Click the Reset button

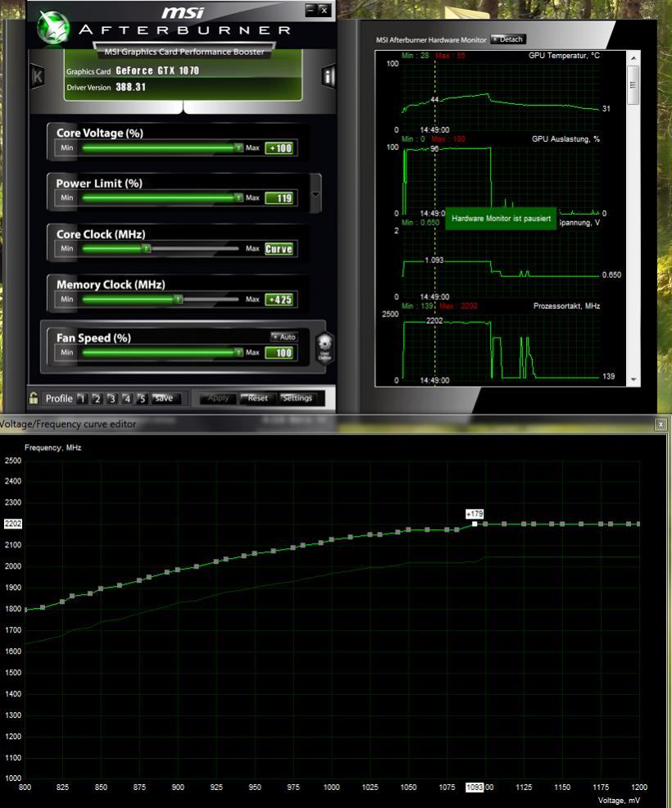point(257,397)
